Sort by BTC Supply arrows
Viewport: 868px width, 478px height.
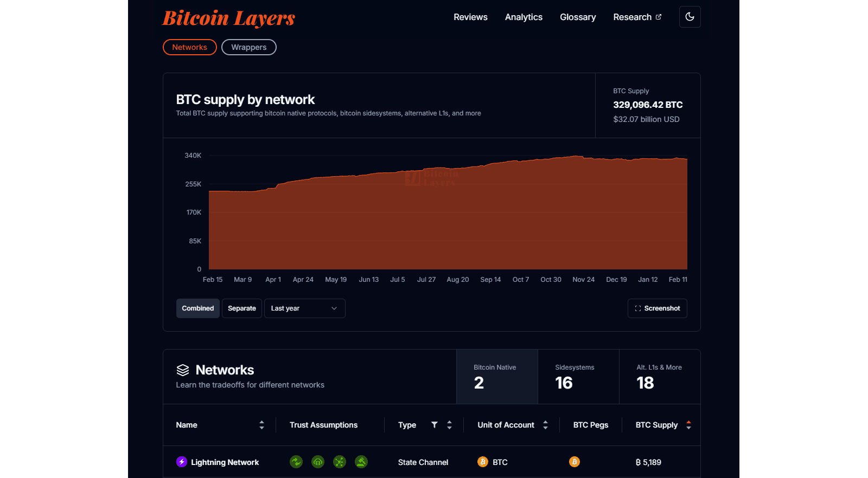pyautogui.click(x=688, y=425)
